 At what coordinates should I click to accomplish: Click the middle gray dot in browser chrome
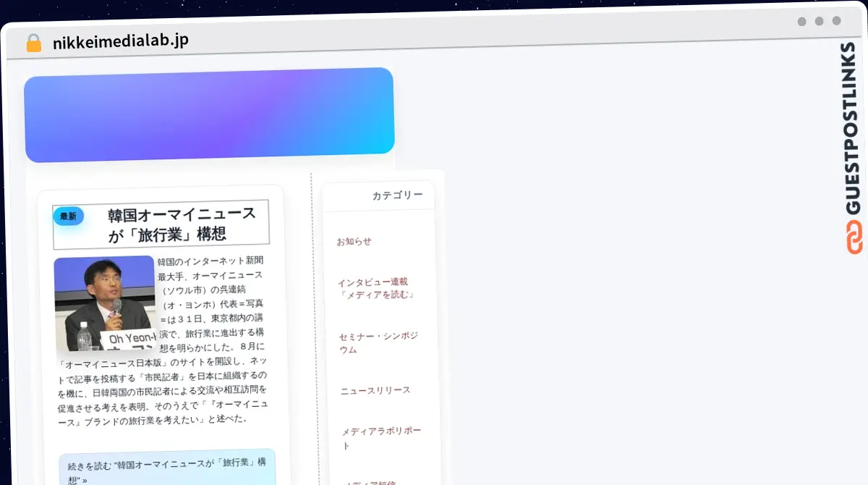[818, 22]
